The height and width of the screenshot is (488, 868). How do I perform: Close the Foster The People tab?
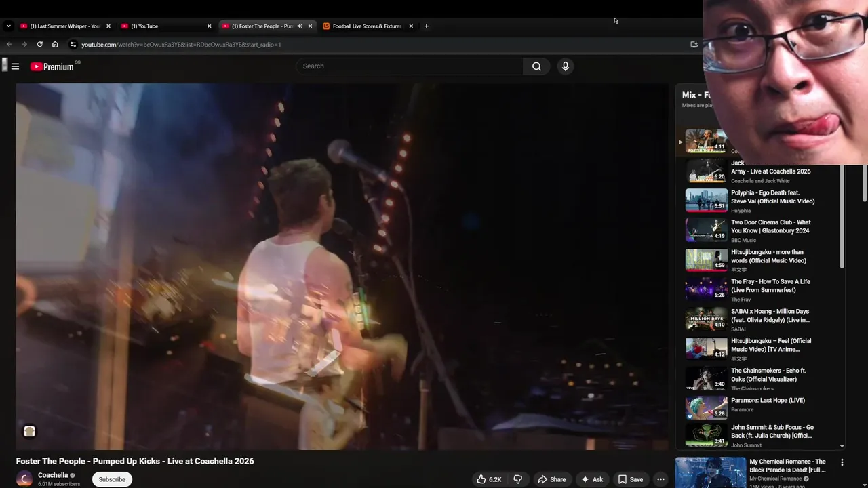[310, 26]
